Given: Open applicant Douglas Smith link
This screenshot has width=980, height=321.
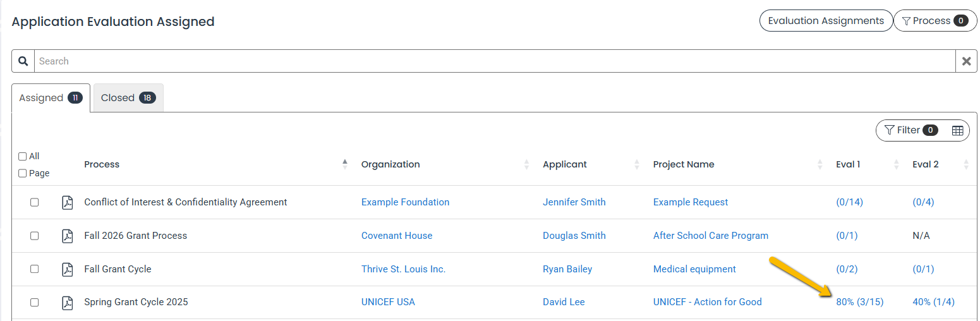Looking at the screenshot, I should point(574,236).
